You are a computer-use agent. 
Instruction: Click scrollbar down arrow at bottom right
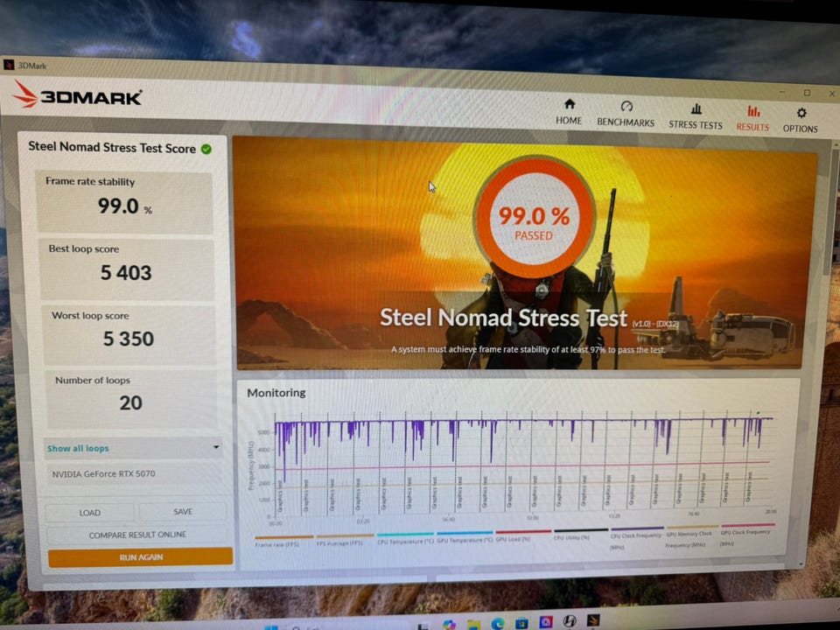(801, 564)
